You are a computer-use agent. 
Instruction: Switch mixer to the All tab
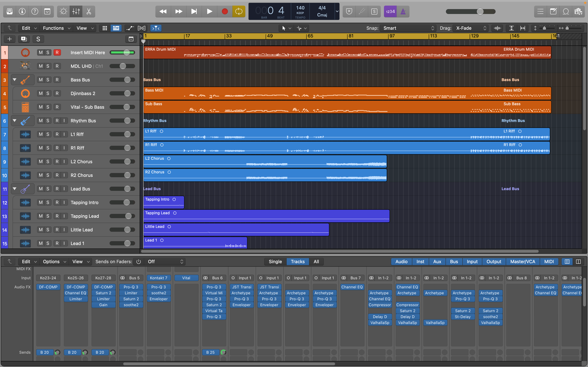(316, 261)
